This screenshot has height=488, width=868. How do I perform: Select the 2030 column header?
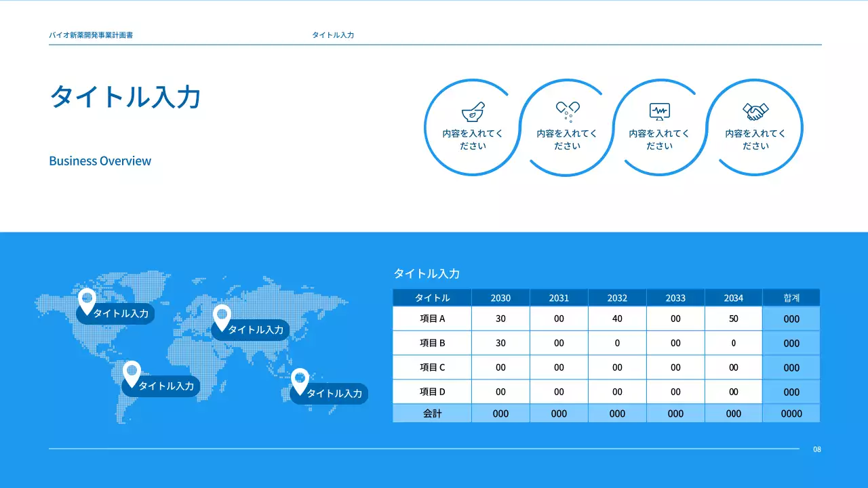tap(500, 298)
